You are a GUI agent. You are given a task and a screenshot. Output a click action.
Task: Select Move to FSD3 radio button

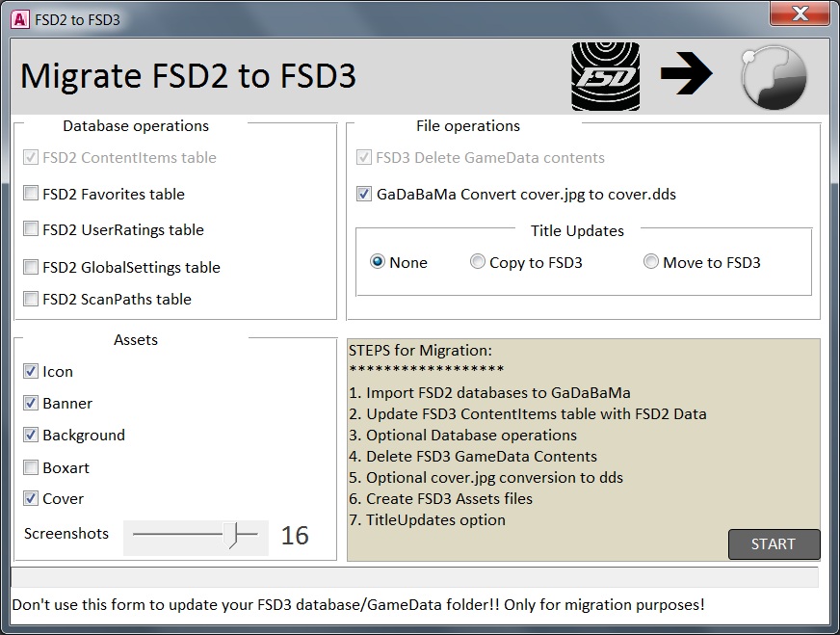(651, 261)
